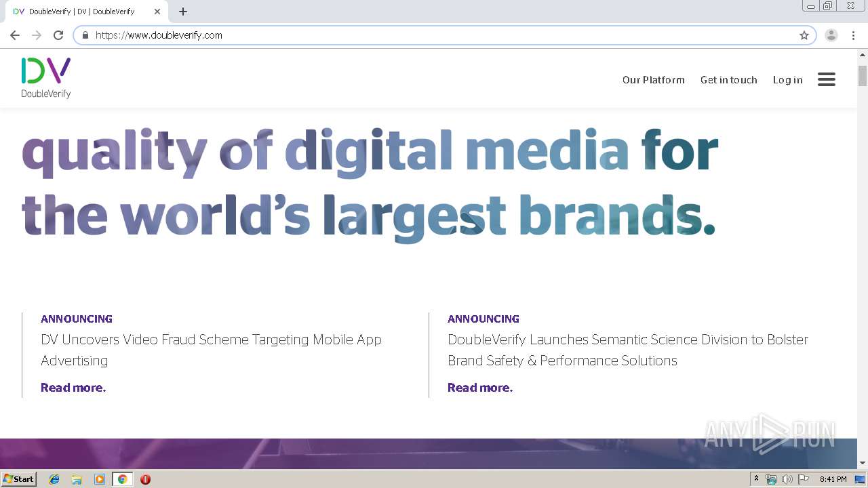The height and width of the screenshot is (488, 868).
Task: Open the Windows Start menu
Action: (x=19, y=479)
